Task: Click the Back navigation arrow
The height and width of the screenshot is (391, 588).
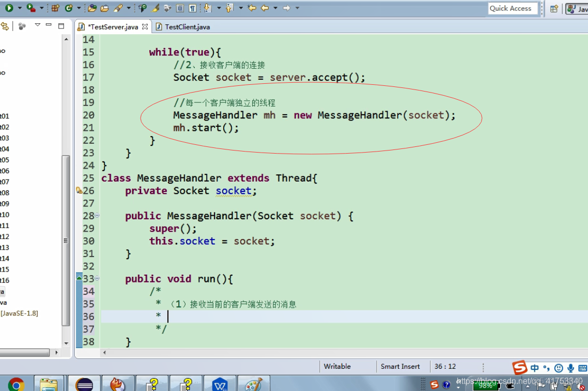Action: coord(265,8)
